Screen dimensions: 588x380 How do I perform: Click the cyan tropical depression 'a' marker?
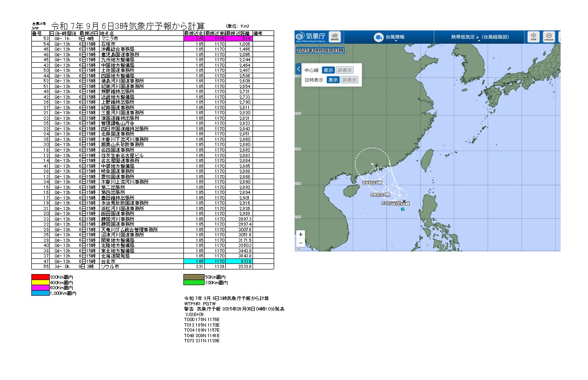[x=403, y=209]
